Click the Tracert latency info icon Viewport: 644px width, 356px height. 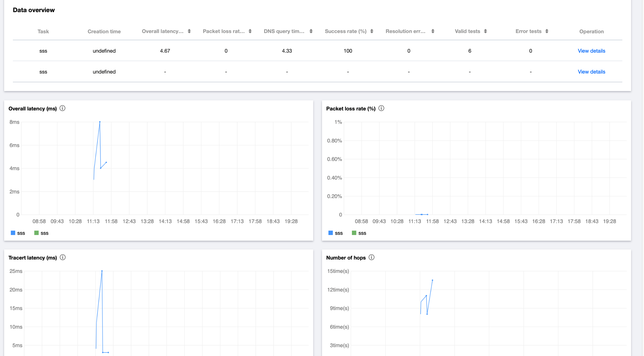tap(63, 257)
